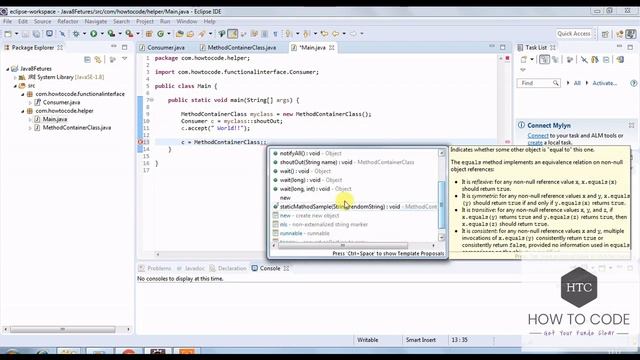Open the New Java Class dropdown arrow
Viewport: 640px width, 360px height.
[169, 34]
